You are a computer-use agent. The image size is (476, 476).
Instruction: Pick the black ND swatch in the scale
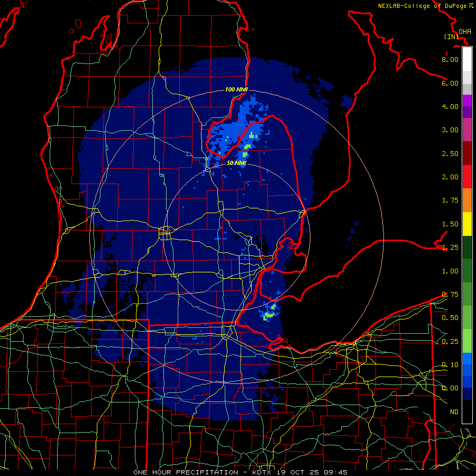pos(467,411)
